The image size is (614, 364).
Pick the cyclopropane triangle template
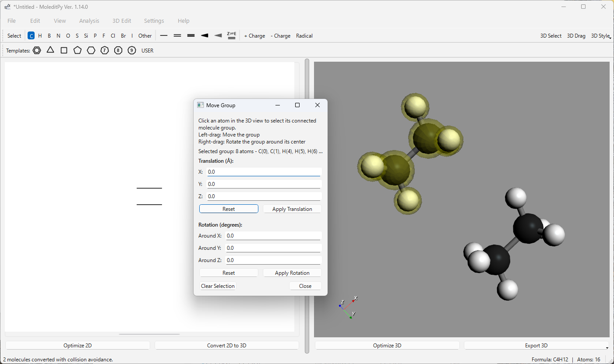(50, 50)
